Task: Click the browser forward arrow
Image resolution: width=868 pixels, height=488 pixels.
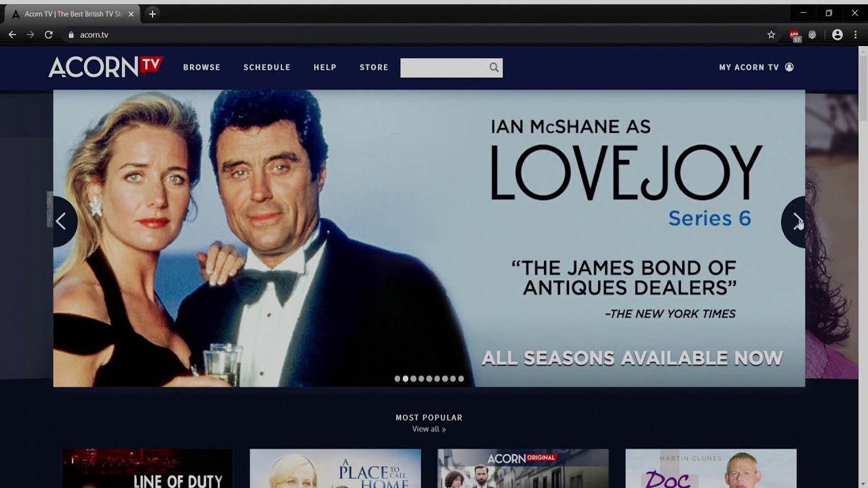Action: click(x=31, y=35)
